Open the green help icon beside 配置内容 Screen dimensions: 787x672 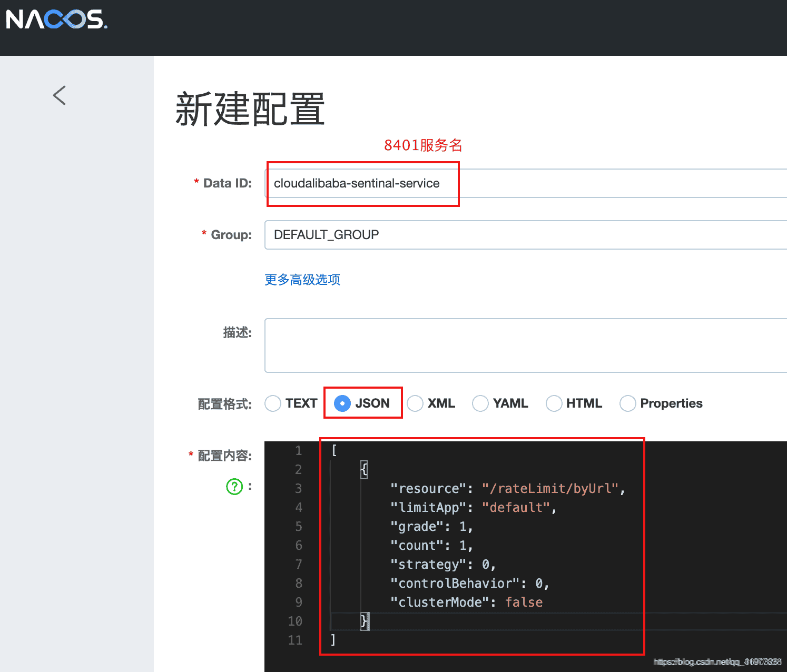tap(234, 486)
